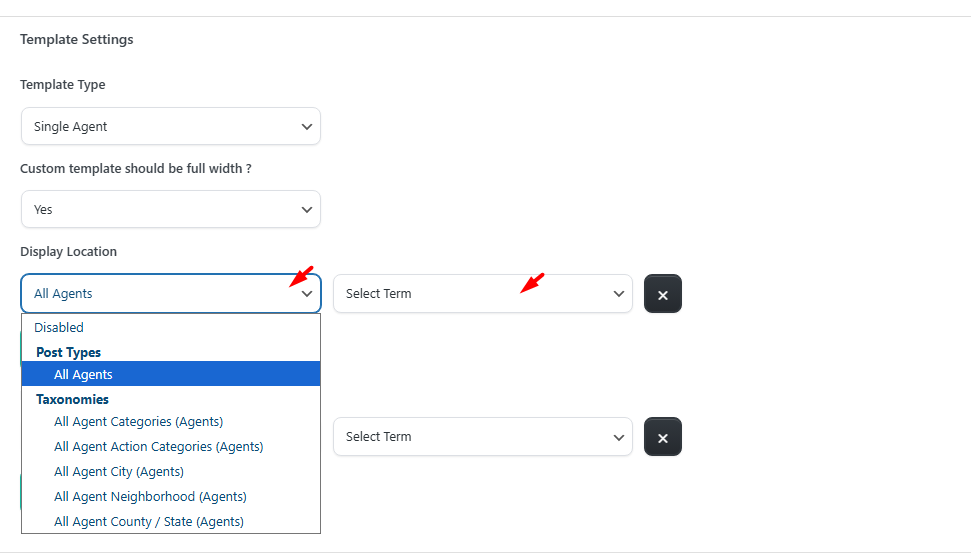Open the full width dropdown set to Yes
This screenshot has width=971, height=555.
[170, 210]
